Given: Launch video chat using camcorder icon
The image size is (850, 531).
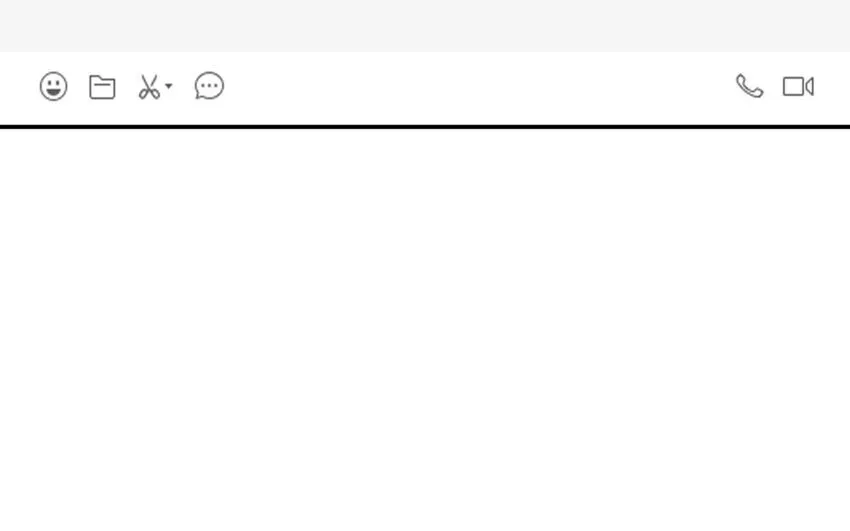Looking at the screenshot, I should point(798,87).
